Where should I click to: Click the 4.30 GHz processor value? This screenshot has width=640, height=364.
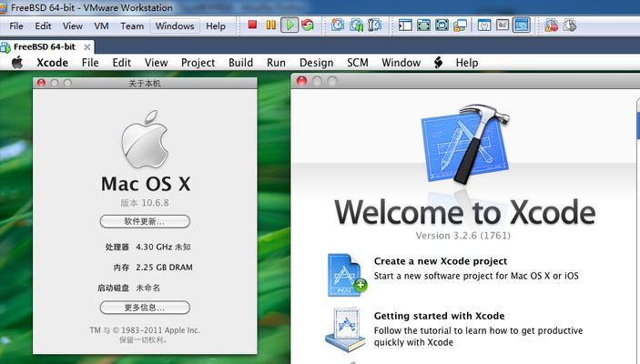(163, 247)
